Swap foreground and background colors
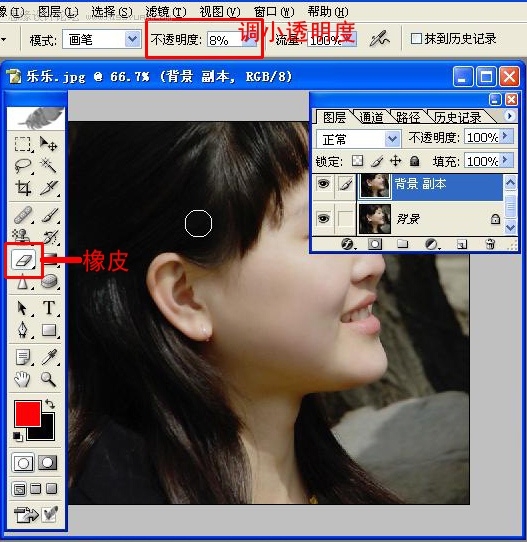Image resolution: width=527 pixels, height=542 pixels. tap(50, 404)
